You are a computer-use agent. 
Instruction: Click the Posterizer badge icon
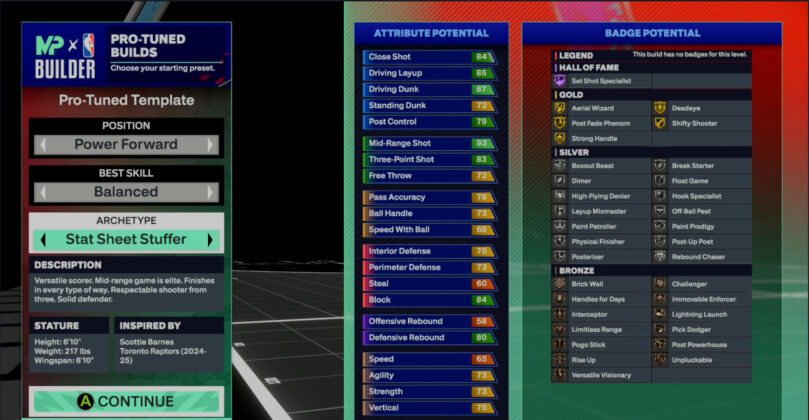560,256
